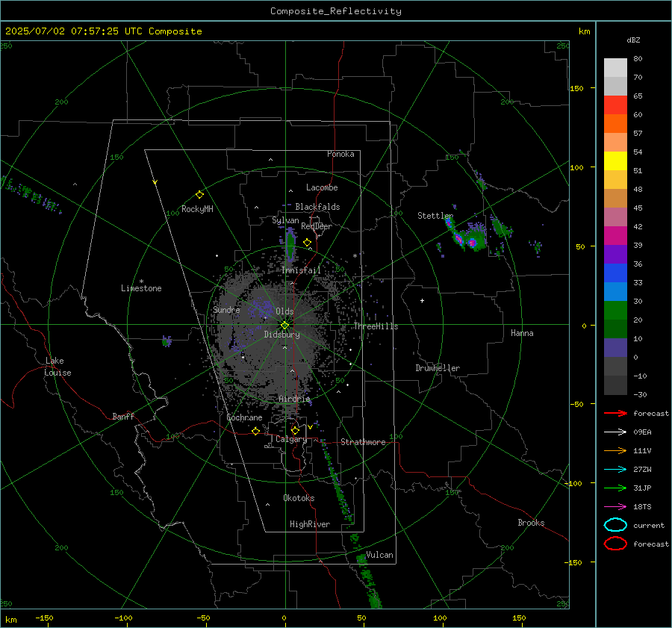Click the Stettler label near the storm cells
Image resolution: width=672 pixels, height=628 pixels.
(435, 216)
